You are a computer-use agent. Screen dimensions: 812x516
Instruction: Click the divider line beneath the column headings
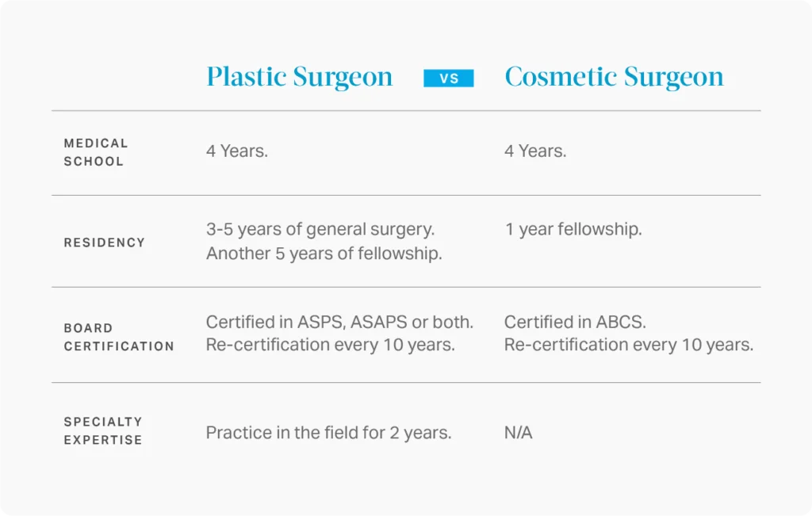coord(406,110)
